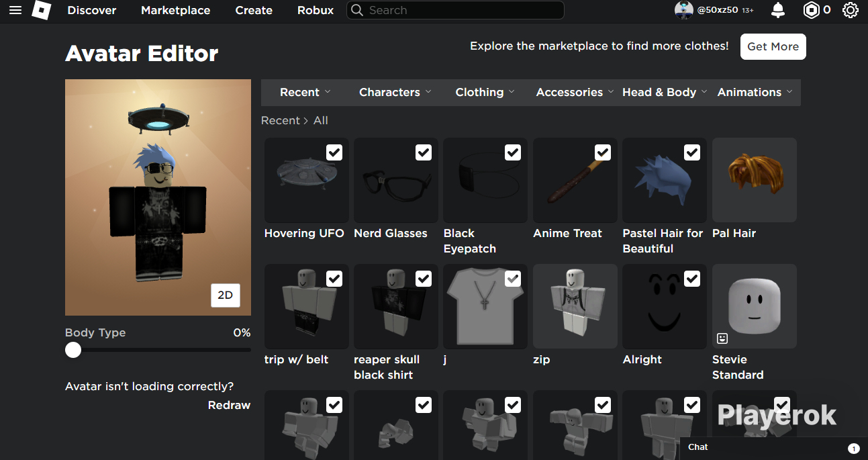Screen dimensions: 868x460
Task: Equip the Stevie Standard head
Action: pos(755,306)
